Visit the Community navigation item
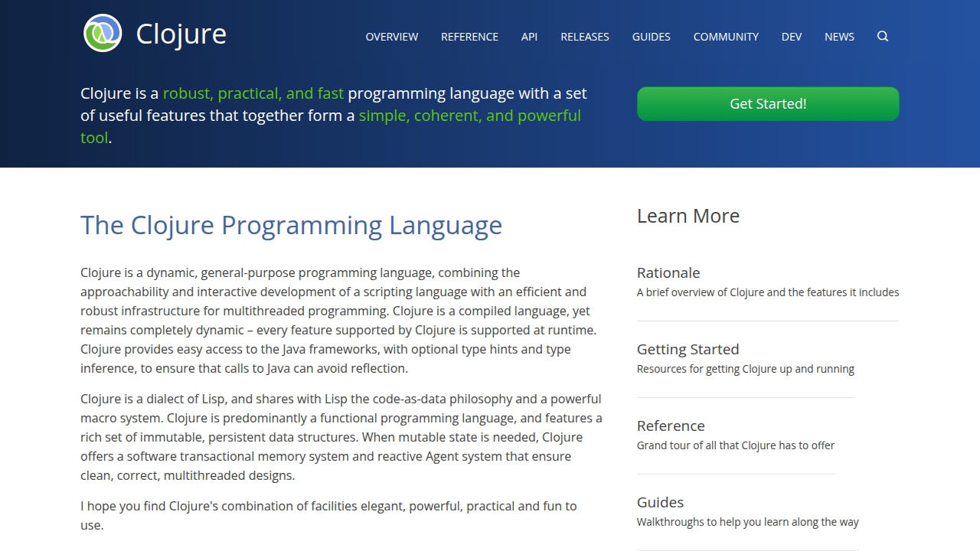This screenshot has width=980, height=551. (726, 37)
